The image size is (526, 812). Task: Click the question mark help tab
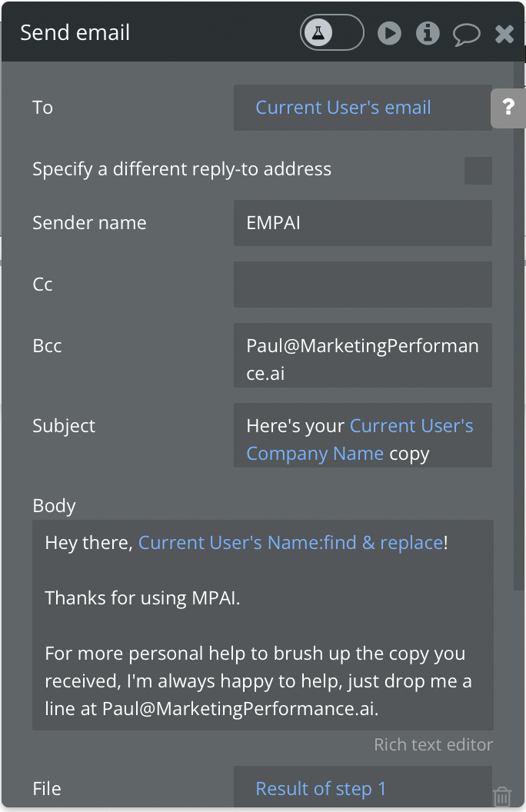(508, 108)
